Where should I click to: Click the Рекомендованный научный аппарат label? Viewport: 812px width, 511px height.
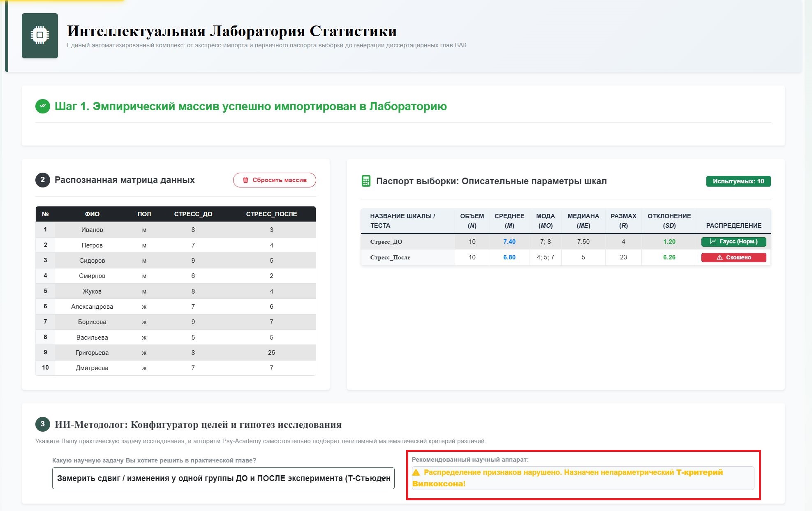470,460
